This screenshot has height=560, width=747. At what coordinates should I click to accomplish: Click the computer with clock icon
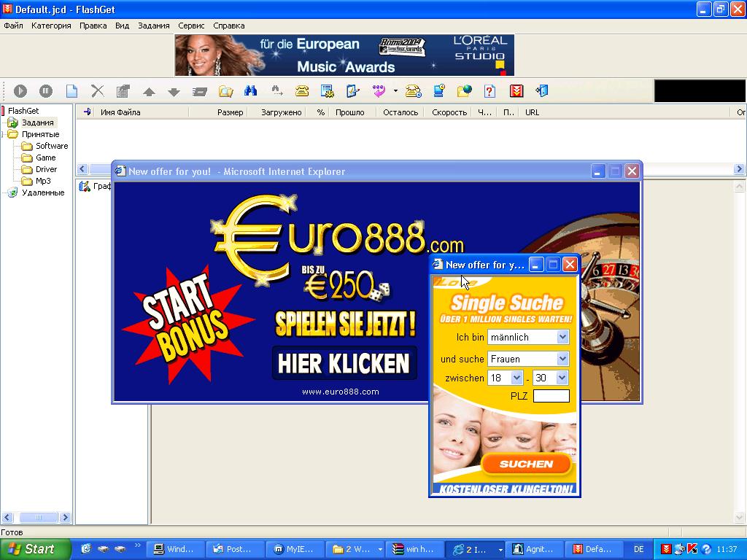(438, 90)
